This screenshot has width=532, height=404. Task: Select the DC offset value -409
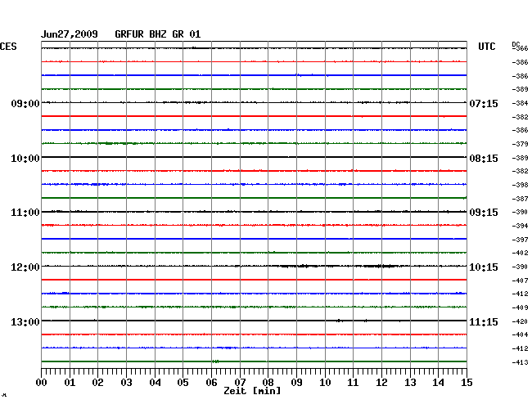[520, 308]
